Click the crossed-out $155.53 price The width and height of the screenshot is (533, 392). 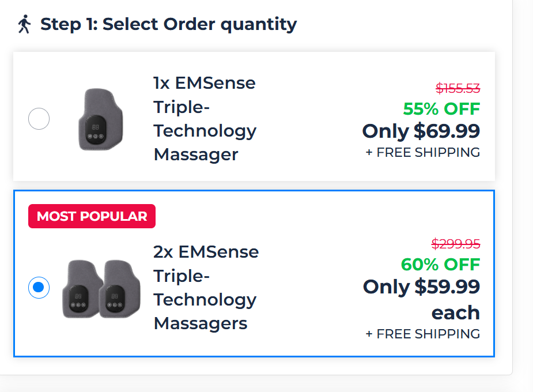pos(458,88)
